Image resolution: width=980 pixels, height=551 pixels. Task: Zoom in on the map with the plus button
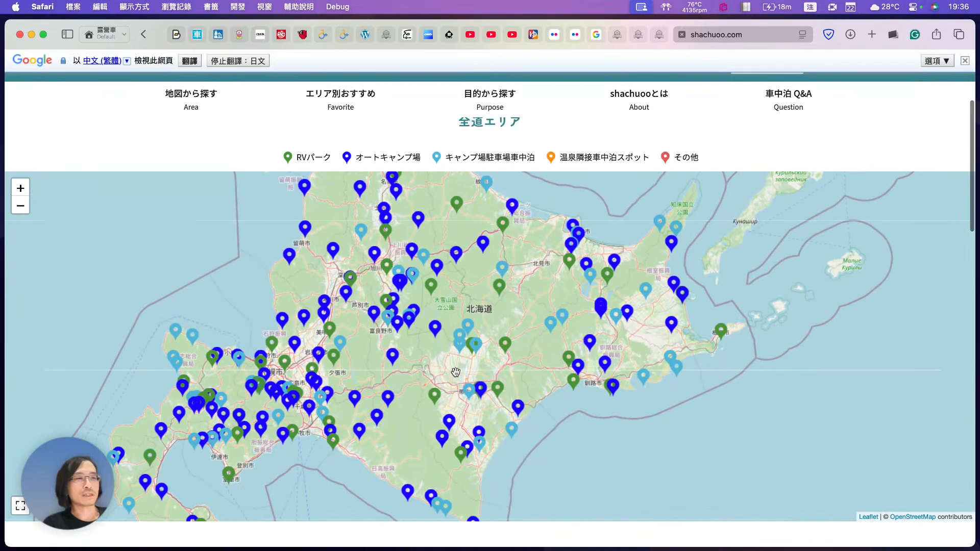[20, 188]
